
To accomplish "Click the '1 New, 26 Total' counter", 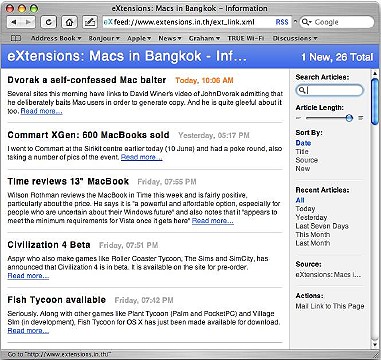I will 337,57.
